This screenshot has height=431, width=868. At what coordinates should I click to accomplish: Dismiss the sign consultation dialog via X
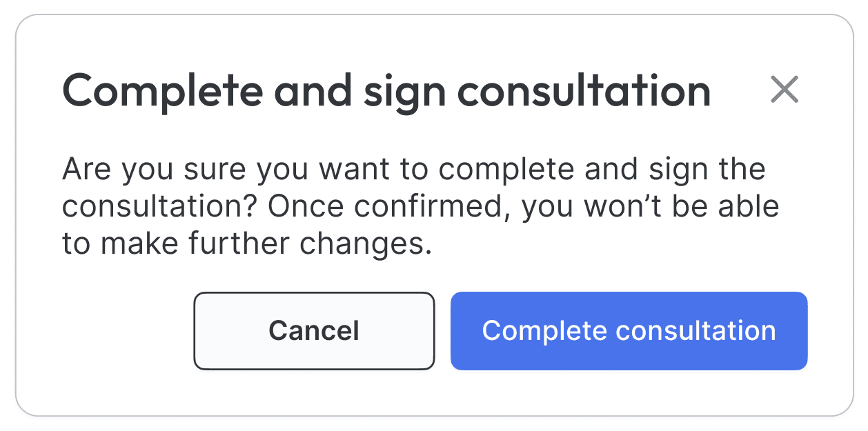785,90
